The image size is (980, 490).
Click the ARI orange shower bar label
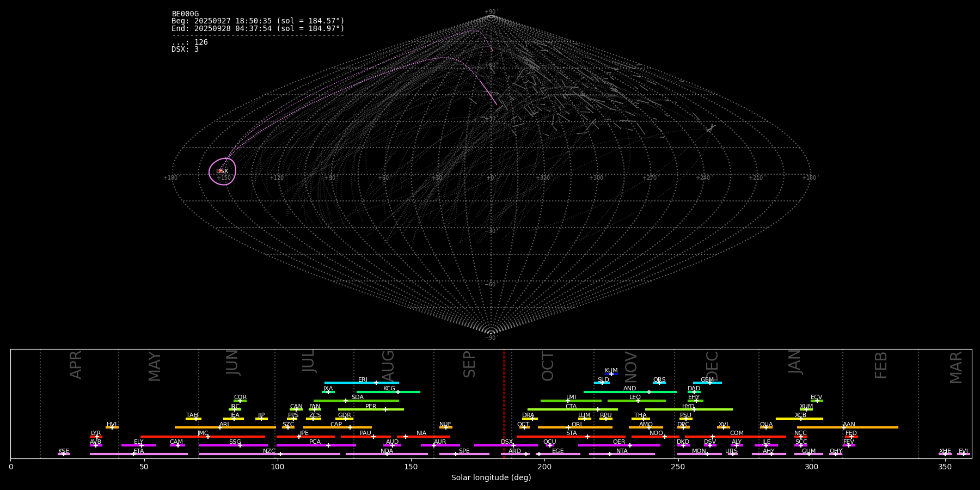pyautogui.click(x=224, y=425)
